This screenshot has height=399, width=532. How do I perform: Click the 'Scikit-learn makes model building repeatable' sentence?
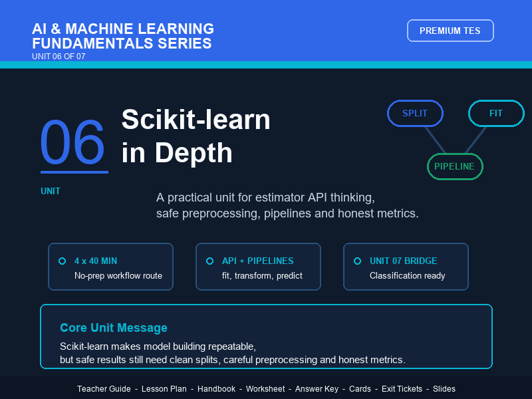point(158,346)
